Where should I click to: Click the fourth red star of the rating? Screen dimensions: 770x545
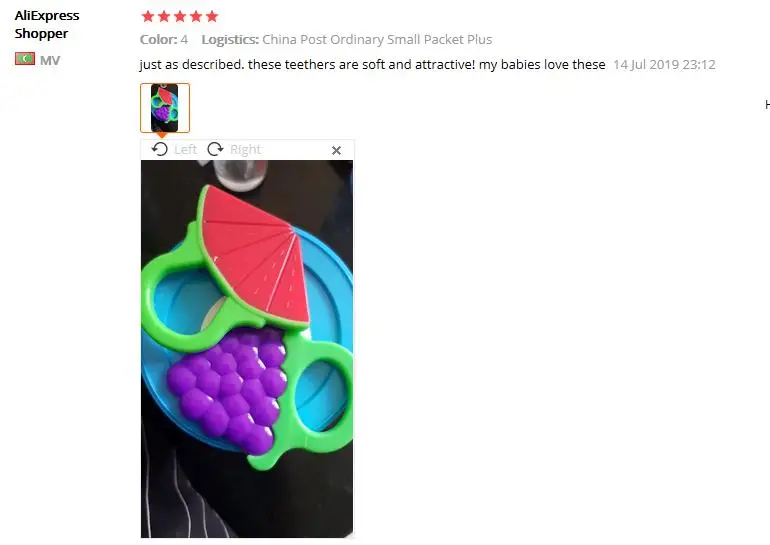(196, 17)
